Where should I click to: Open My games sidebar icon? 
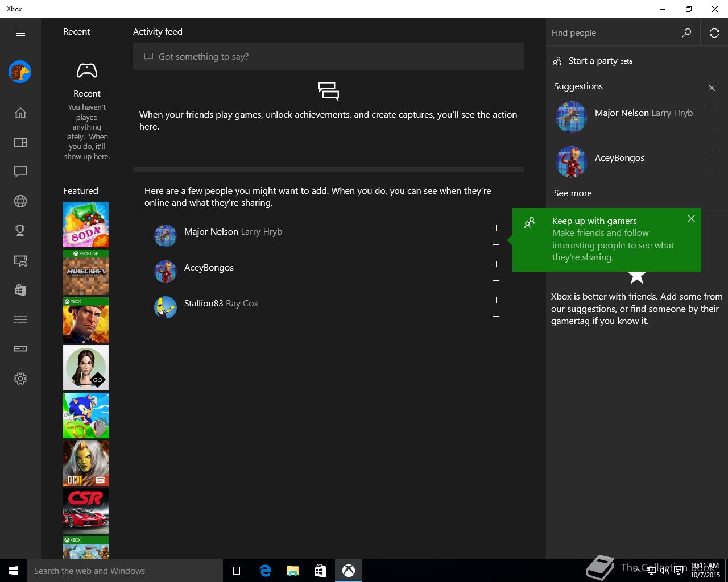(20, 142)
